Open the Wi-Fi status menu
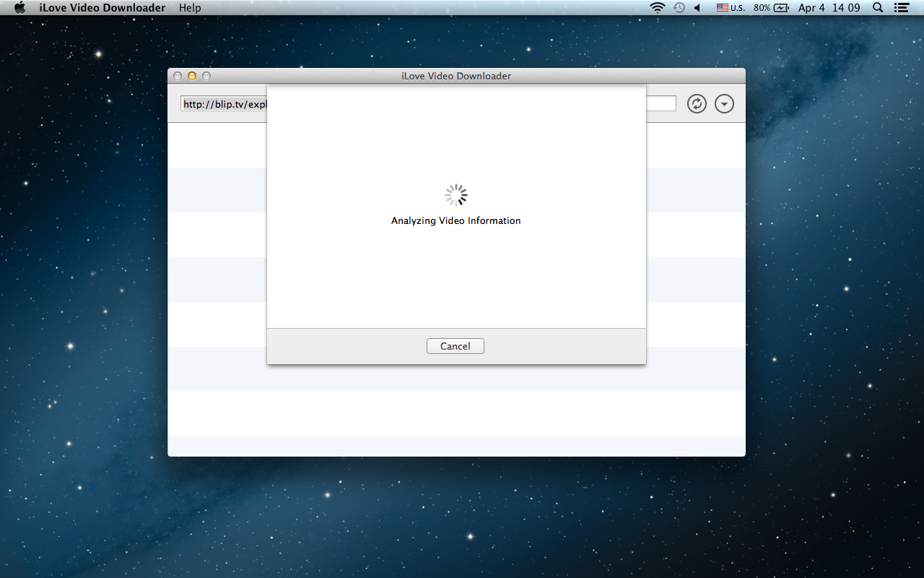Image resolution: width=924 pixels, height=578 pixels. (657, 8)
